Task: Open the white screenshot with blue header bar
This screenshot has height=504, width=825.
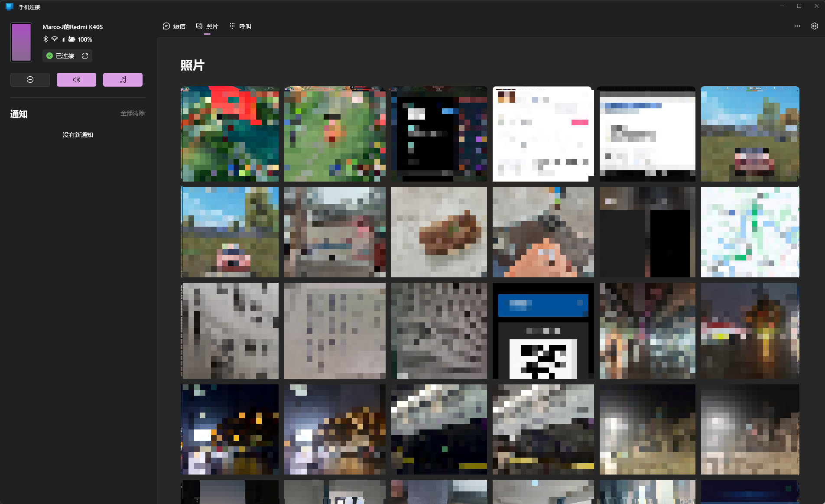Action: (x=647, y=134)
